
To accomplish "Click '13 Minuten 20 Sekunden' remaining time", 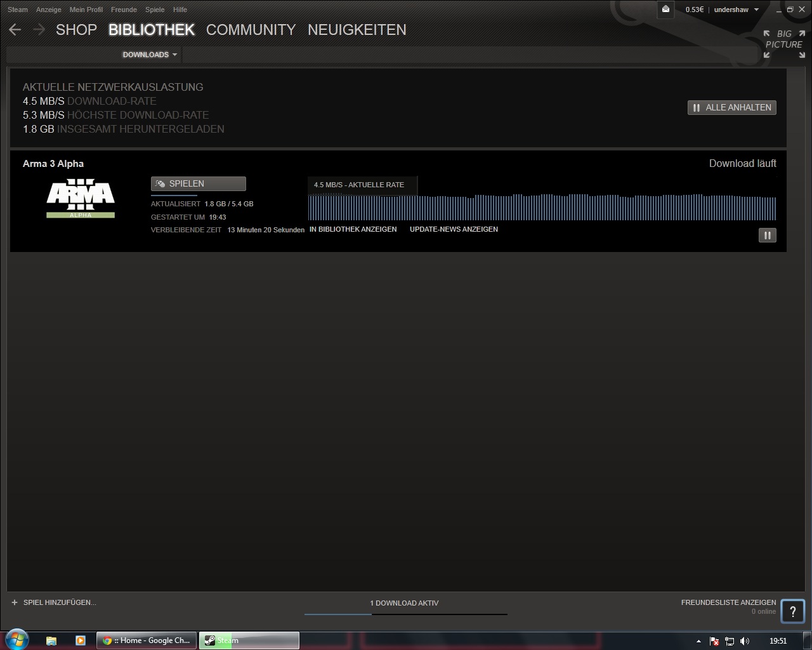I will point(266,230).
